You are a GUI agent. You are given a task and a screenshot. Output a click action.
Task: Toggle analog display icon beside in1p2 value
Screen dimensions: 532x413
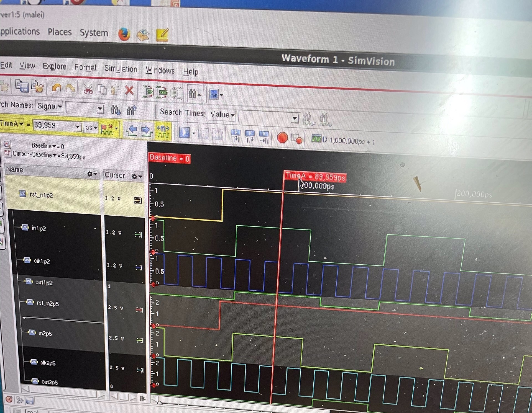click(x=138, y=235)
